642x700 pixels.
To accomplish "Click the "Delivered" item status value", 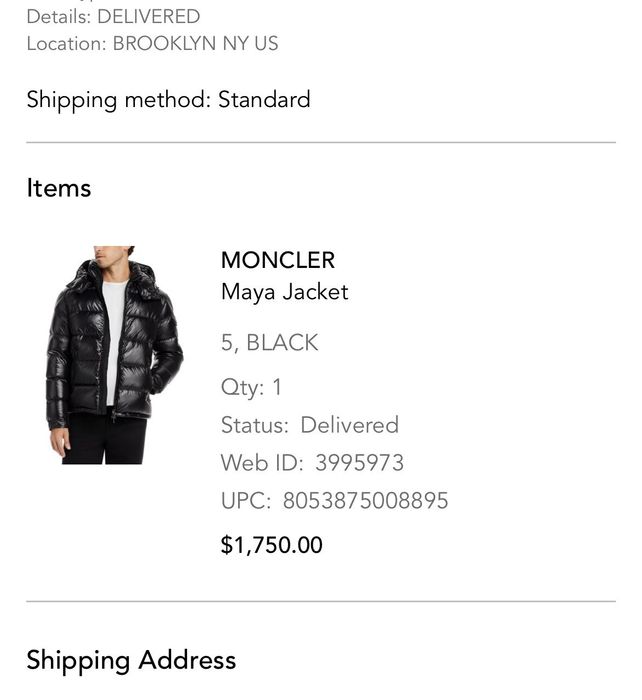I will click(349, 425).
